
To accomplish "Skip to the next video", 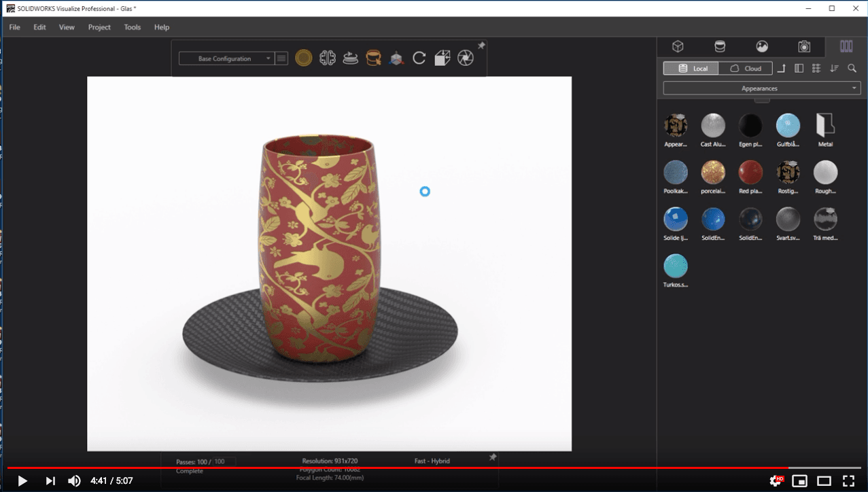I will point(50,481).
